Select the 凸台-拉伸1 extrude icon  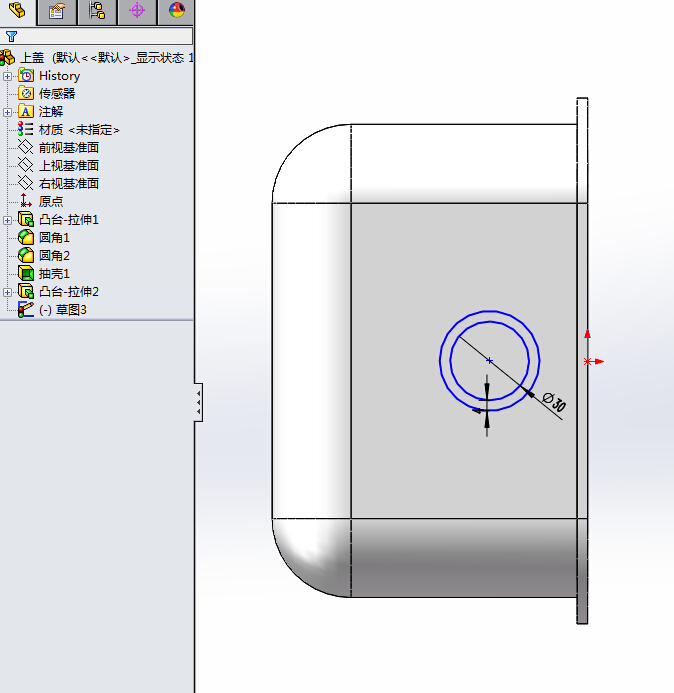coord(26,219)
